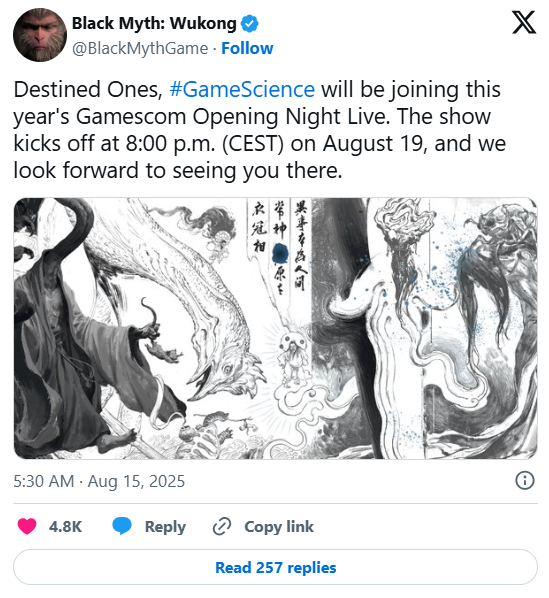Click the 4.8K likes count

pos(65,527)
